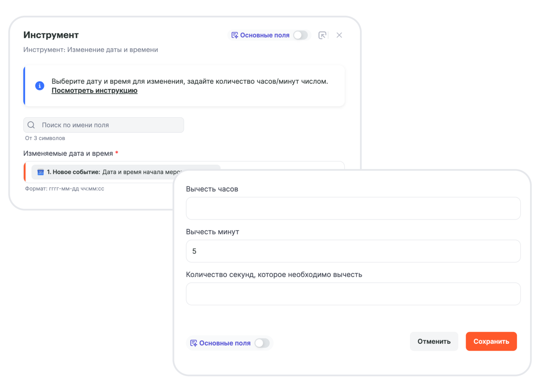Click the Основные поля icon in the Инструмент header
Viewport: 545px width, 392px height.
tap(235, 35)
